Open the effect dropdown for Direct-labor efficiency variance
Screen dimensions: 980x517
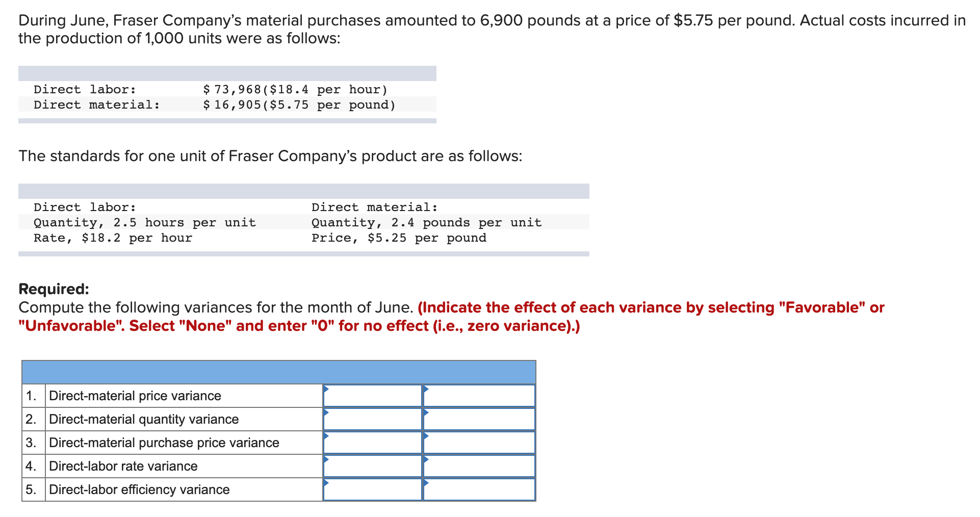coord(478,489)
